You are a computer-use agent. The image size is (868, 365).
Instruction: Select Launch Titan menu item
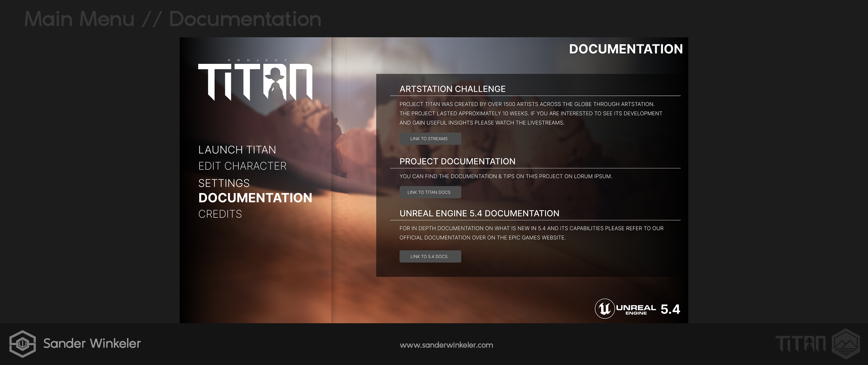point(237,150)
